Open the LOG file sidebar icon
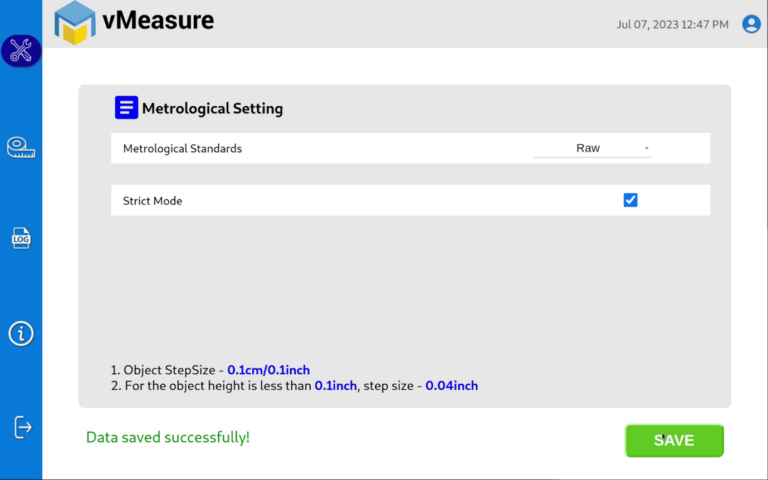The height and width of the screenshot is (480, 768). coord(21,238)
